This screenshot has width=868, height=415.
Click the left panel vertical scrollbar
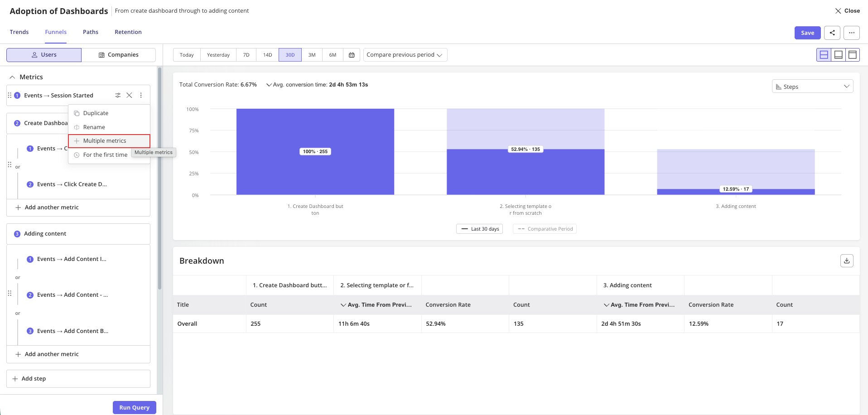tap(159, 178)
